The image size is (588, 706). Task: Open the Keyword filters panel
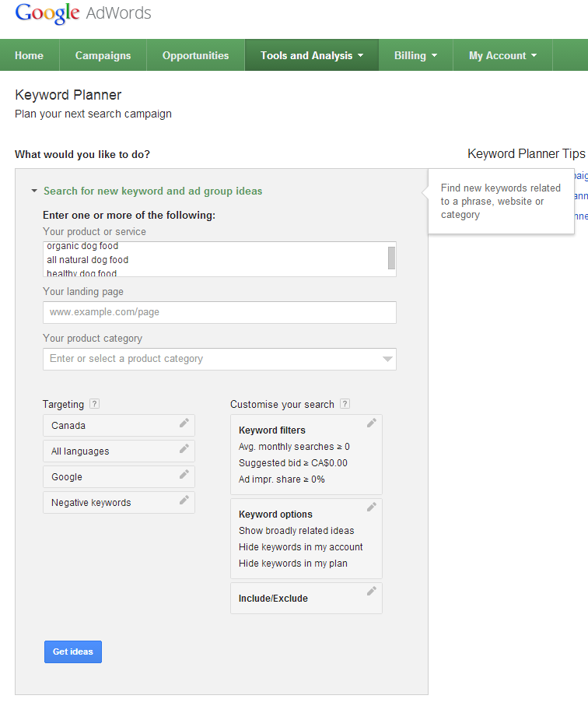tap(306, 455)
